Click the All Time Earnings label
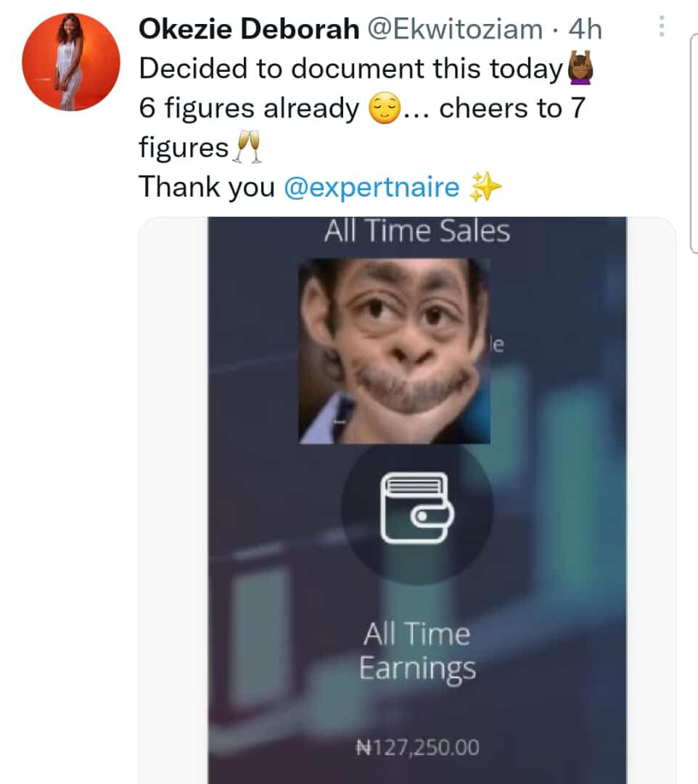698x784 pixels. point(417,651)
